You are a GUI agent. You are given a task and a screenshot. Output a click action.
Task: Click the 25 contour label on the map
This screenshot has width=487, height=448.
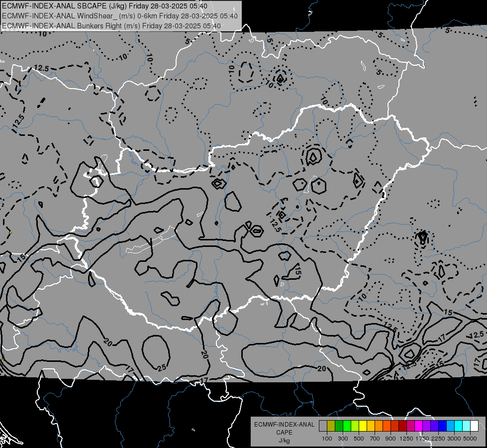pos(162,368)
